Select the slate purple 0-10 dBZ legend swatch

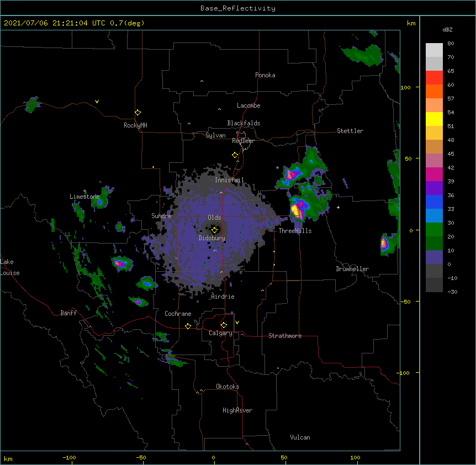(434, 257)
